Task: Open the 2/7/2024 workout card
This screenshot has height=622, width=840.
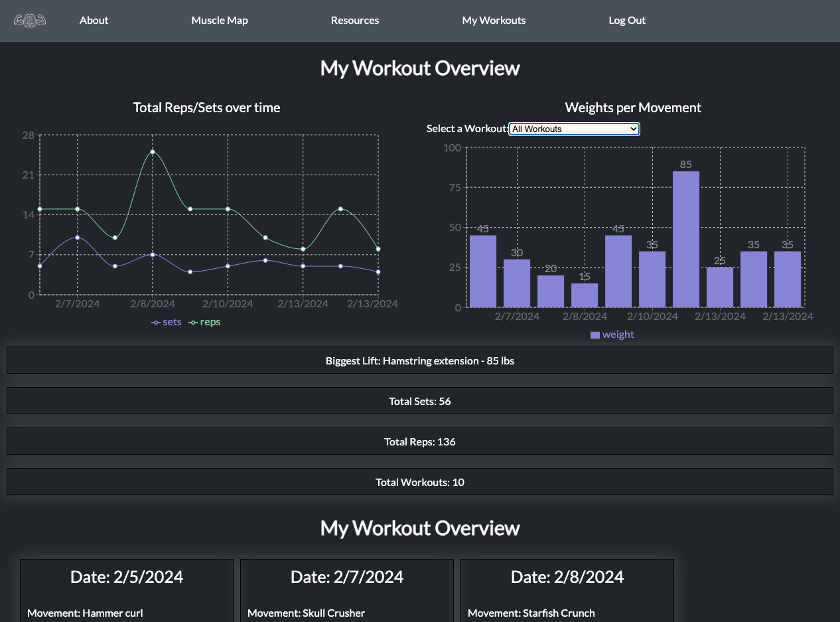Action: coord(347,590)
